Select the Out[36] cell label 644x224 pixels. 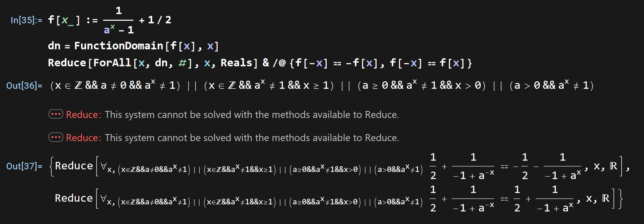click(24, 86)
